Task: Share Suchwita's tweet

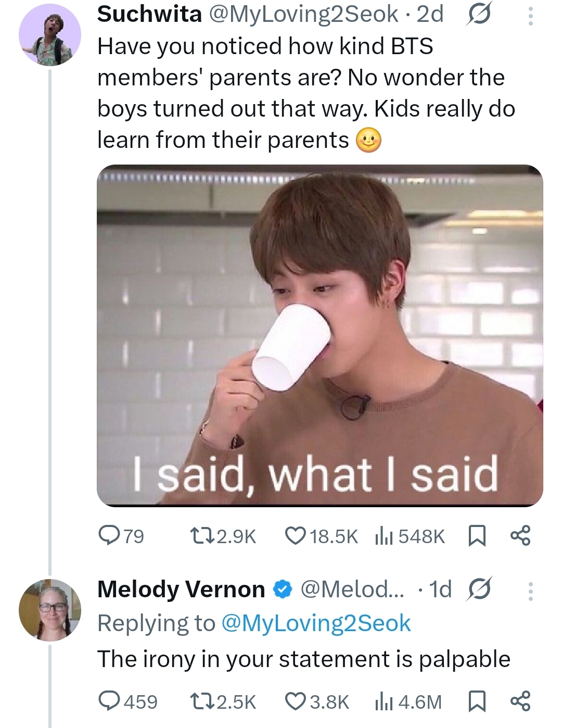Action: (x=520, y=535)
